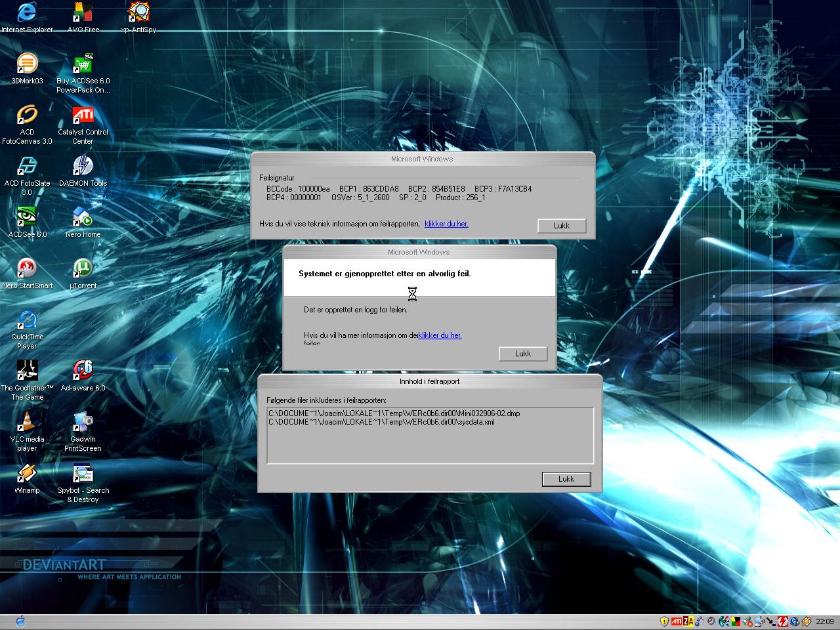Start The Godfather The Game
The height and width of the screenshot is (630, 840).
pyautogui.click(x=27, y=380)
